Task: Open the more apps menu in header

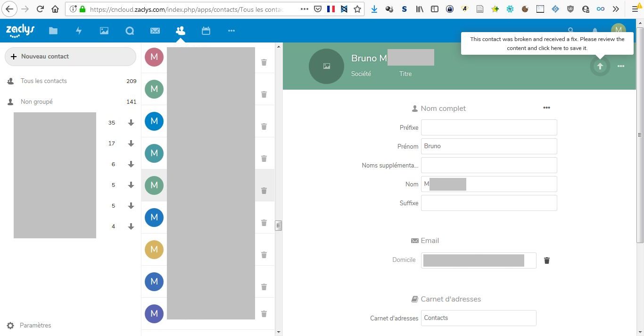Action: pos(231,31)
